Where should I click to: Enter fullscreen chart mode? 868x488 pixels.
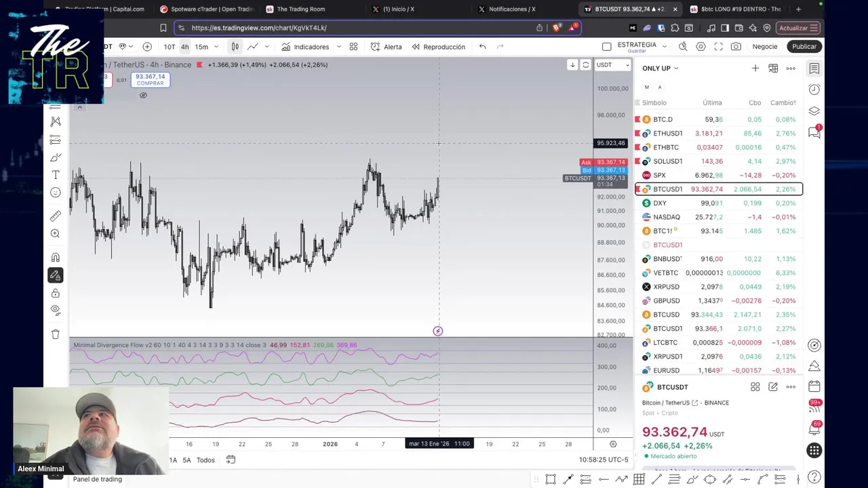tap(718, 47)
